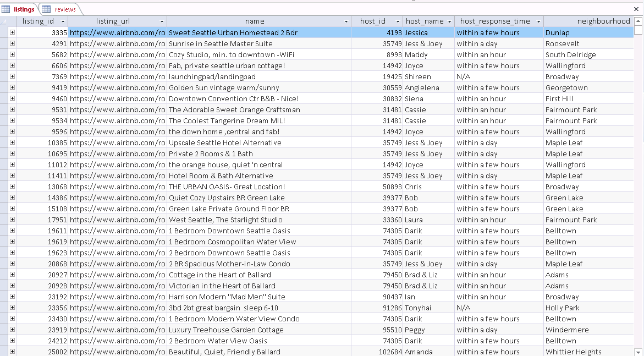Screen dimensions: 644x356
Task: Click the plus icon beside listing 20927
Action: pyautogui.click(x=12, y=275)
